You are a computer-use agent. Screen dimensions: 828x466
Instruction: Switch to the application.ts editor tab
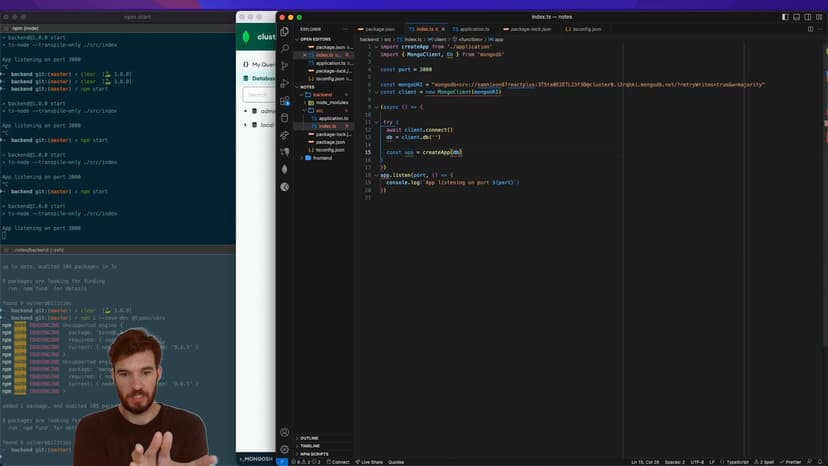[472, 29]
